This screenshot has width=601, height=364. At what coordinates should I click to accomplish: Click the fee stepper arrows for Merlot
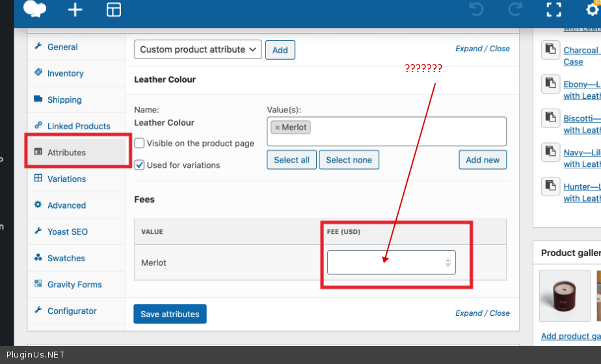coord(447,263)
